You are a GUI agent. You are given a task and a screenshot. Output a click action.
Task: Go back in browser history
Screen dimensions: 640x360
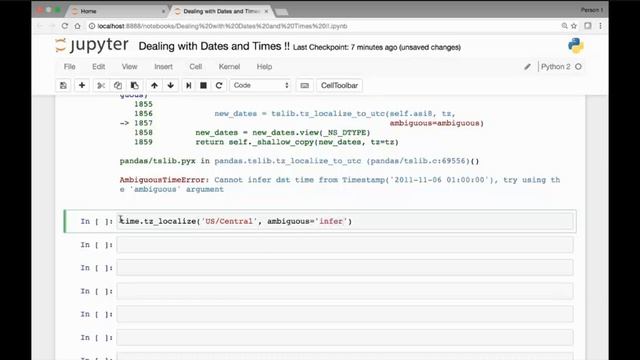point(40,26)
